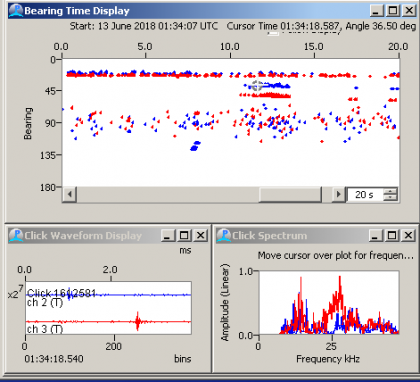
Task: Close the Click Waveform Display window
Action: tap(200, 235)
